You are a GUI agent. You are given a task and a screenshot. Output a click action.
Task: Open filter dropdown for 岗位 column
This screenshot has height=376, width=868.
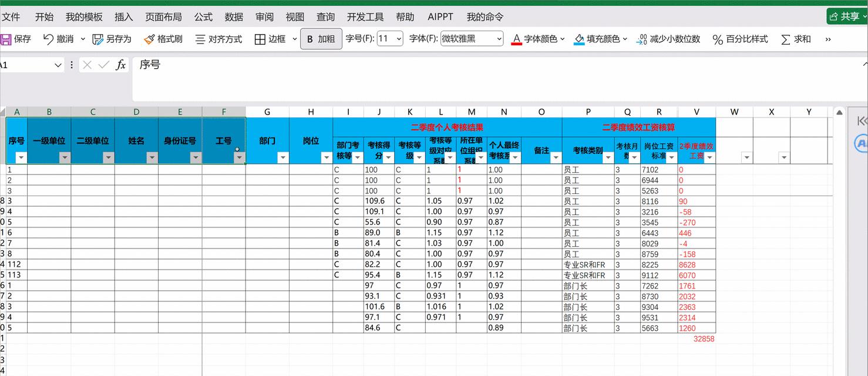click(327, 157)
